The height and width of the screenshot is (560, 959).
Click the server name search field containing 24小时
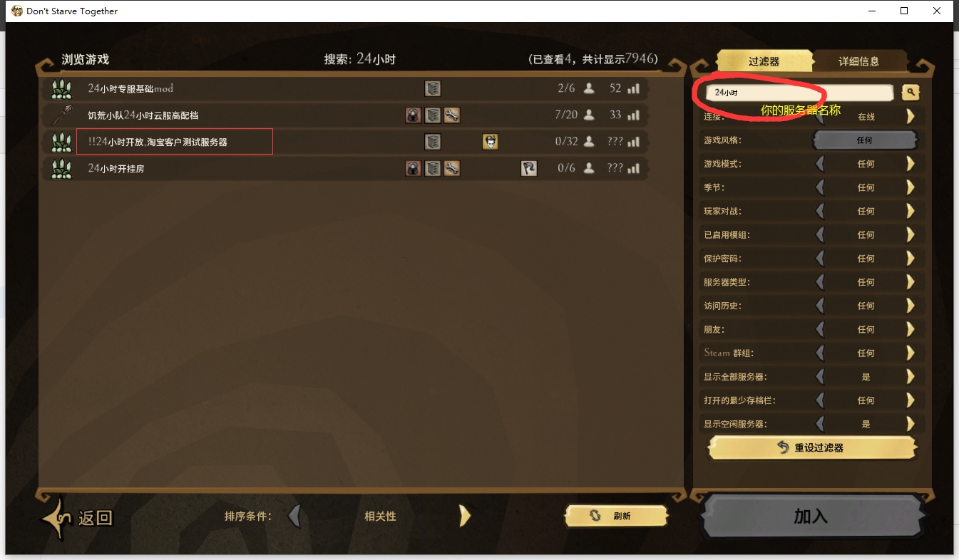[799, 93]
